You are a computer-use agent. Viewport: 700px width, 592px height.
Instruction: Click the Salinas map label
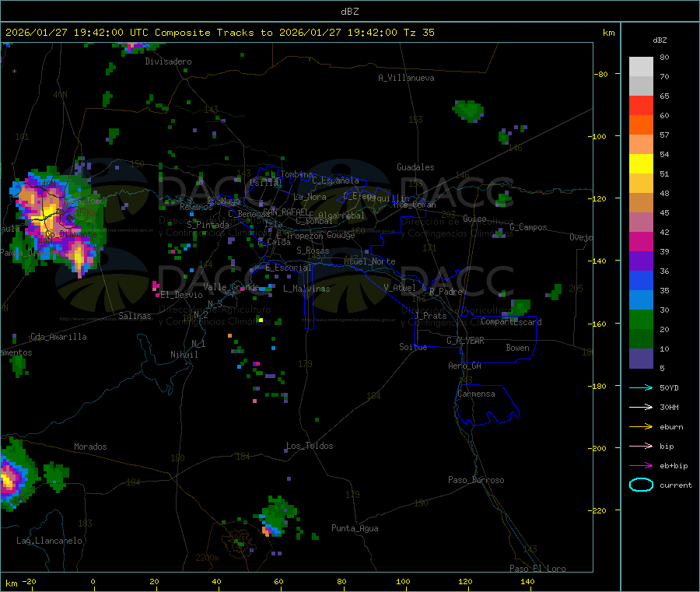[135, 316]
